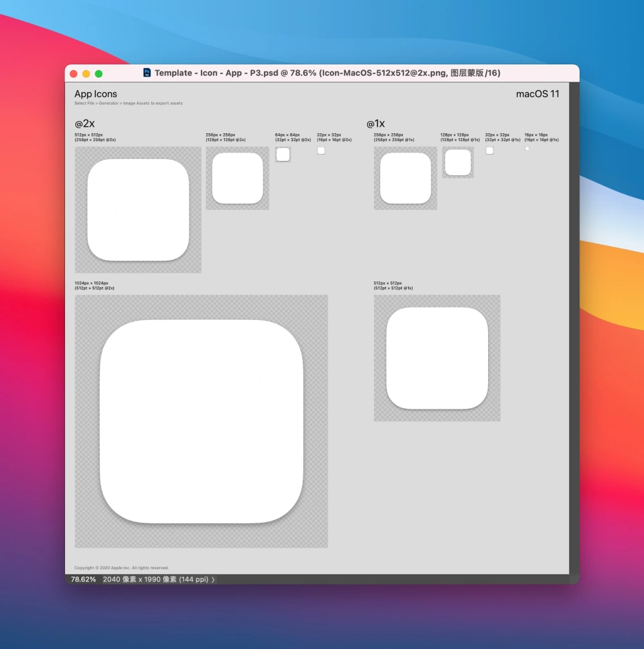Viewport: 644px width, 649px height.
Task: Click the green full-screen window button
Action: [99, 73]
